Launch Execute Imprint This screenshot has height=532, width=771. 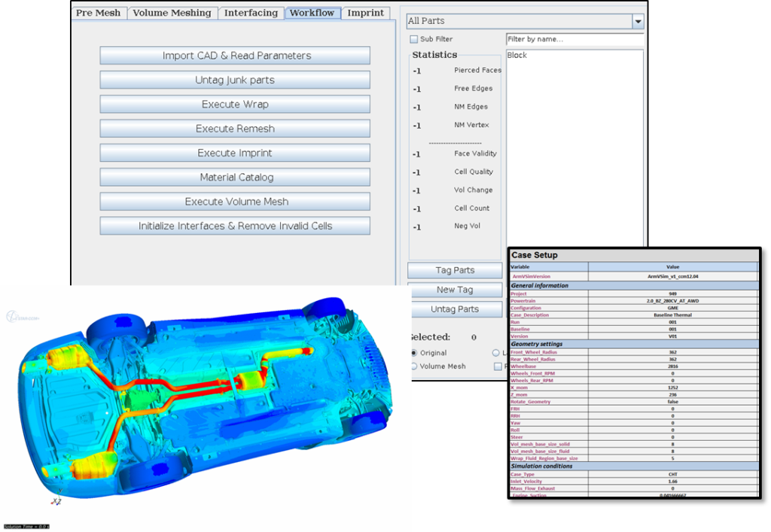pyautogui.click(x=234, y=154)
